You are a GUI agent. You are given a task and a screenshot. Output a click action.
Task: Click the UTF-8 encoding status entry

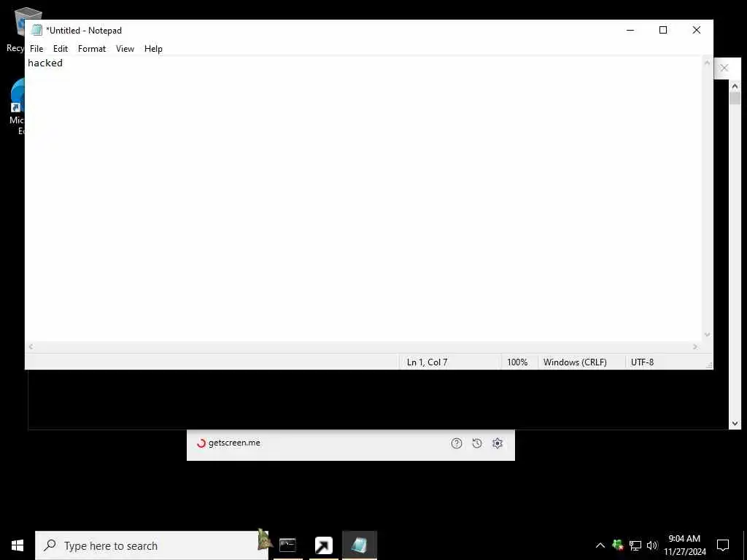[642, 362]
